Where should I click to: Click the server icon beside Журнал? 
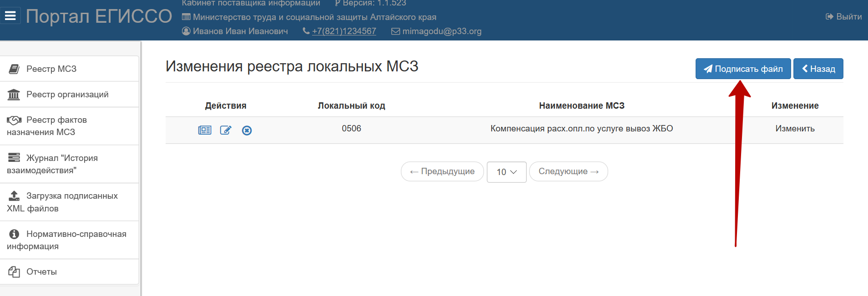pos(14,157)
